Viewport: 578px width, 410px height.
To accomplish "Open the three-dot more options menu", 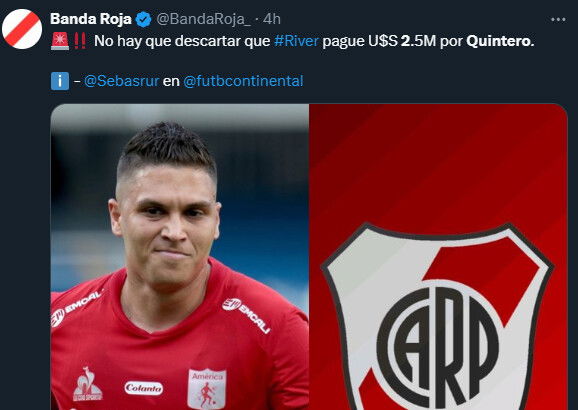I will pyautogui.click(x=558, y=19).
